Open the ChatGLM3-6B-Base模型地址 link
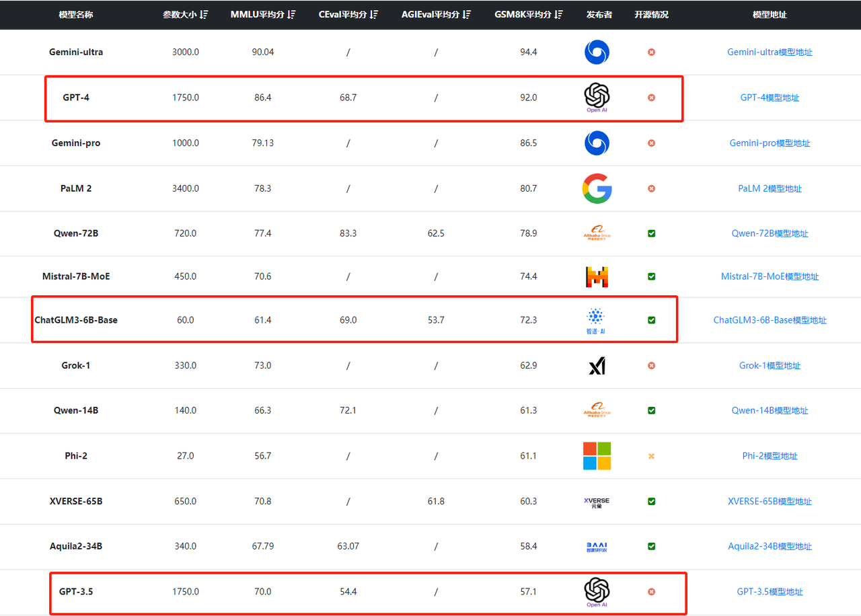This screenshot has width=861, height=616. click(x=770, y=320)
